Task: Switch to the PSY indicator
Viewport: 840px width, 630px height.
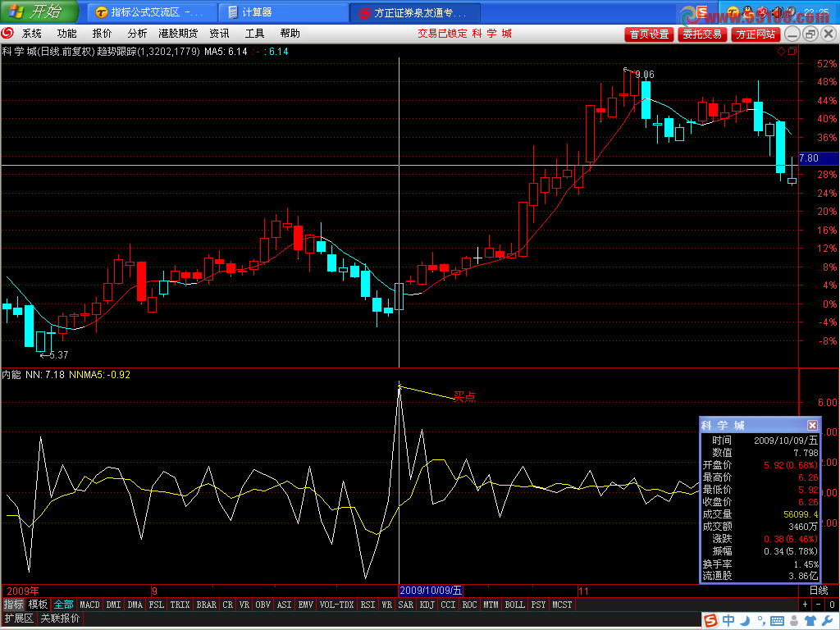Action: pyautogui.click(x=538, y=605)
